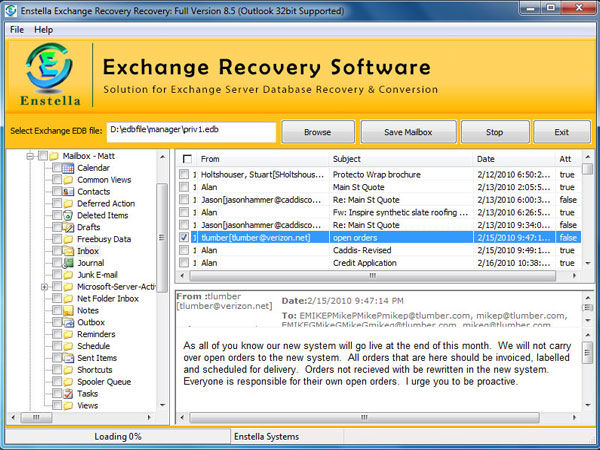Image resolution: width=600 pixels, height=450 pixels.
Task: Click the app icon in title bar
Action: 11,10
